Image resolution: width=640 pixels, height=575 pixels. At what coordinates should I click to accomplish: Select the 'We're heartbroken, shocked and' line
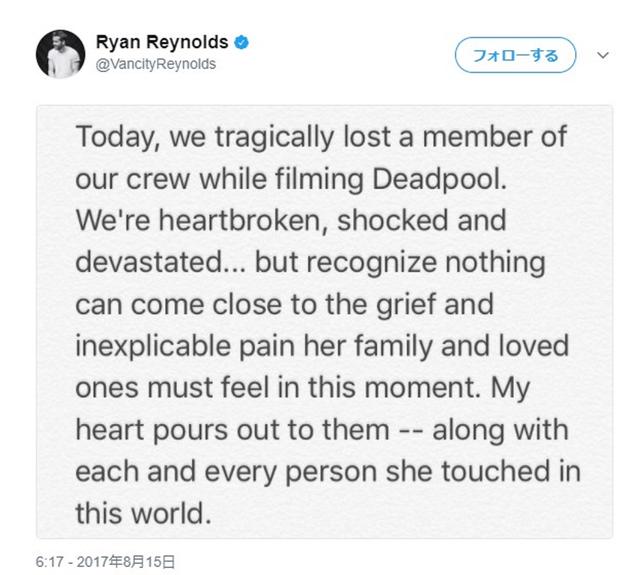[x=291, y=221]
